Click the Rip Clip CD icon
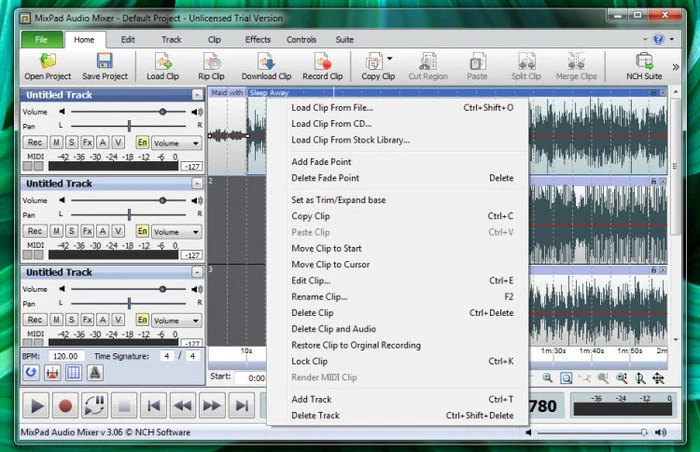This screenshot has height=452, width=700. point(211,62)
